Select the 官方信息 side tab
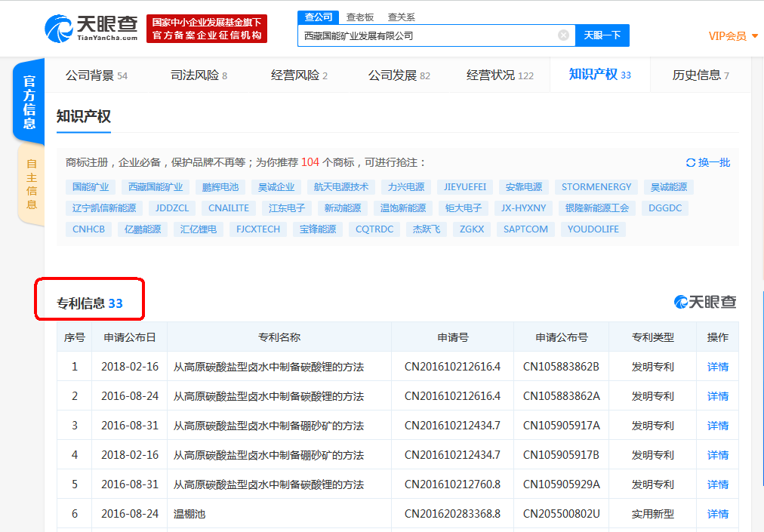 [29, 101]
